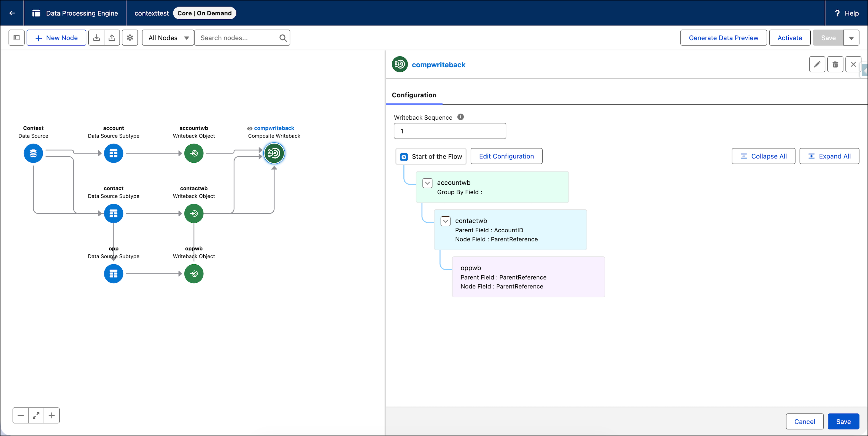The width and height of the screenshot is (868, 436).
Task: Open the dropdown arrow beside the toolbar Save button
Action: point(851,38)
